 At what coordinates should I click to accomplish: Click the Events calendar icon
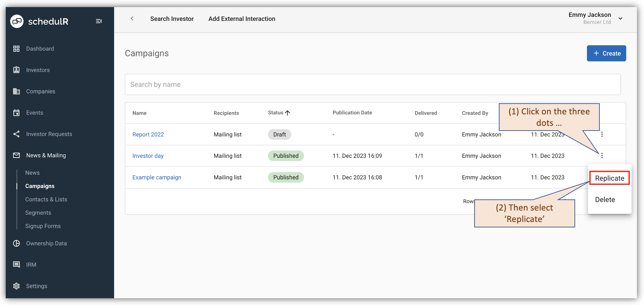point(17,112)
